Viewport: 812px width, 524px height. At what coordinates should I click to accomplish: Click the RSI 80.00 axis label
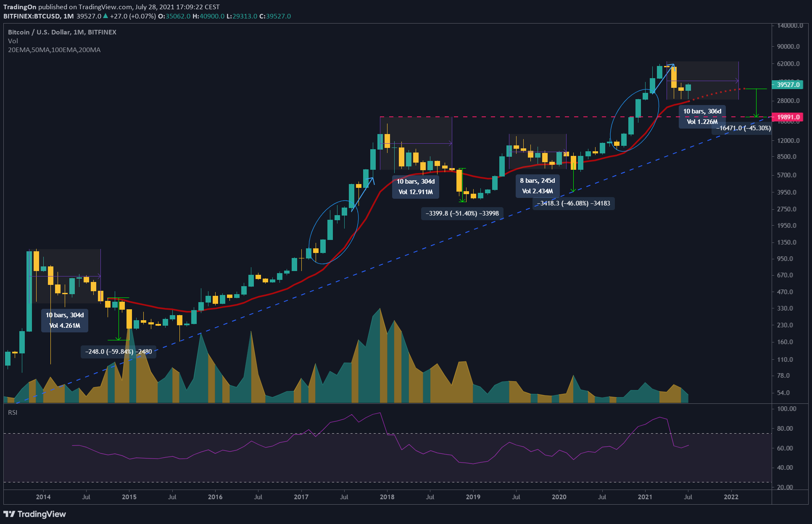(x=785, y=428)
